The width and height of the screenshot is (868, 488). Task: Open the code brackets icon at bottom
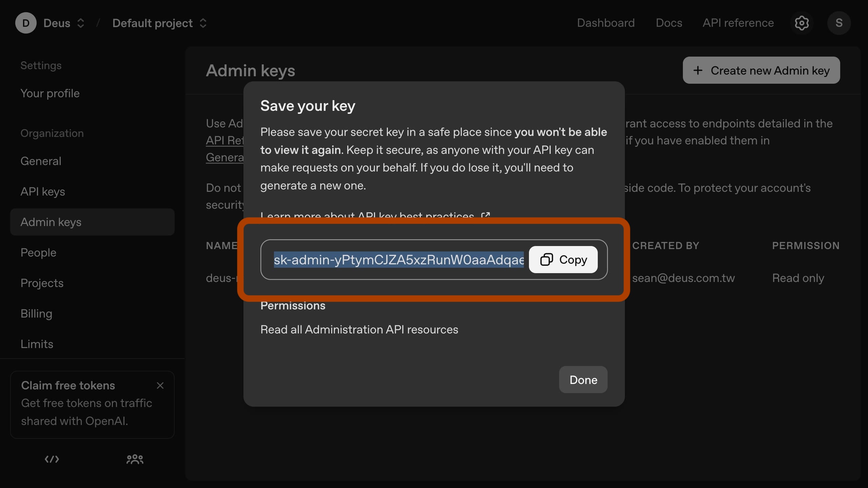pyautogui.click(x=52, y=459)
